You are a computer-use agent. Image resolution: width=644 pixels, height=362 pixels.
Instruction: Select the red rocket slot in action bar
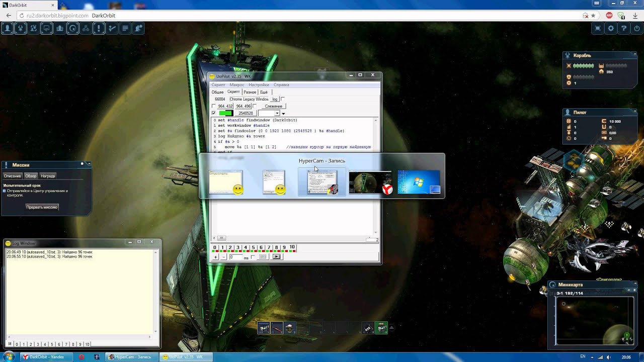(277, 328)
